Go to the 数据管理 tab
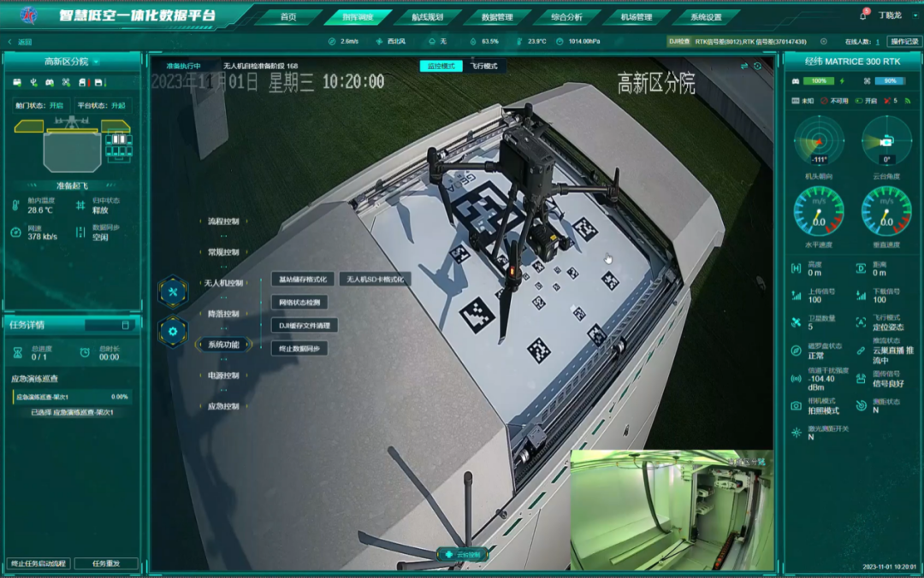Screen dimensions: 924x578 tap(497, 17)
